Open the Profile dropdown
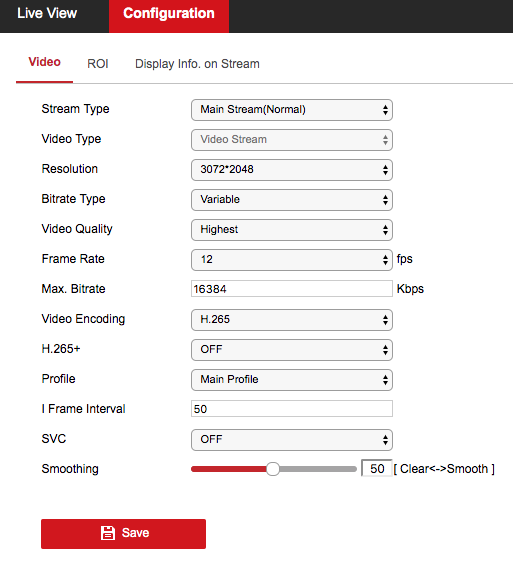513x583 pixels. click(x=292, y=380)
